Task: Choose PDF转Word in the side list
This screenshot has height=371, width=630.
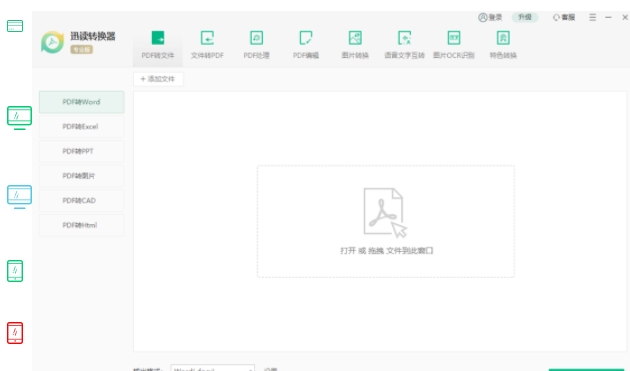Action: [82, 102]
